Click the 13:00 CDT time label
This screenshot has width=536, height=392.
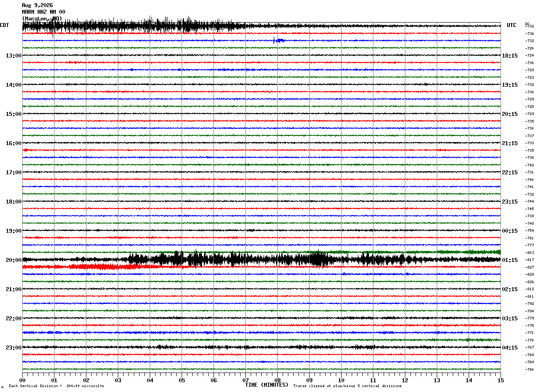[x=13, y=56]
